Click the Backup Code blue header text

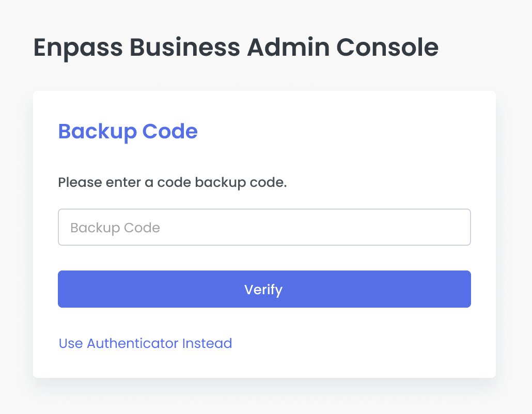click(127, 131)
